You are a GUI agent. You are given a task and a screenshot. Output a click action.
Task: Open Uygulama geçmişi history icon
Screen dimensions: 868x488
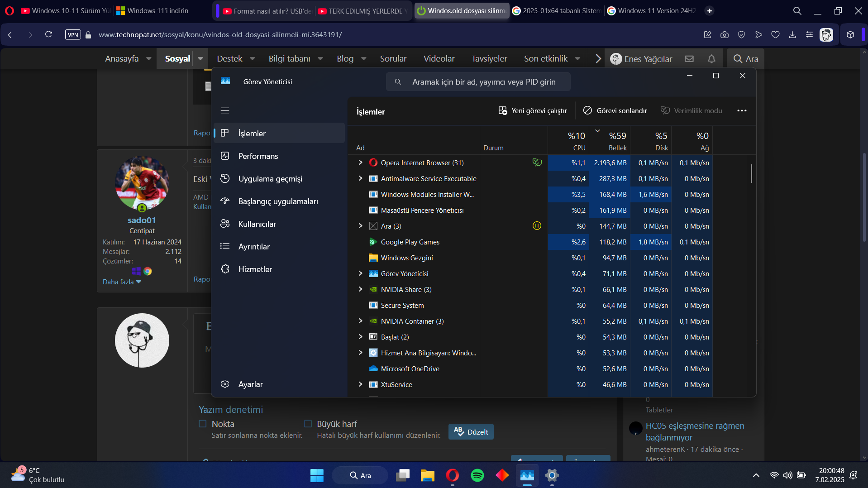point(225,178)
